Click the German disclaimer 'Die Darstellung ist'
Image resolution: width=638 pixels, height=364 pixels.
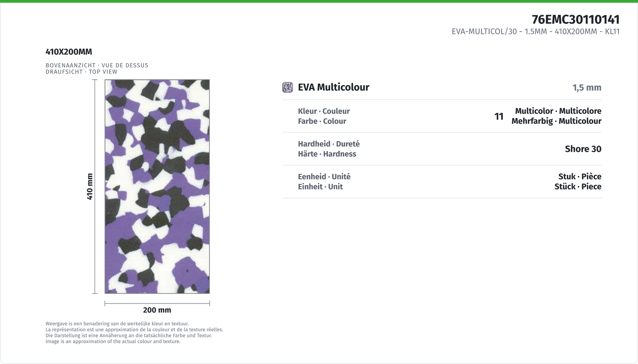tap(129, 335)
